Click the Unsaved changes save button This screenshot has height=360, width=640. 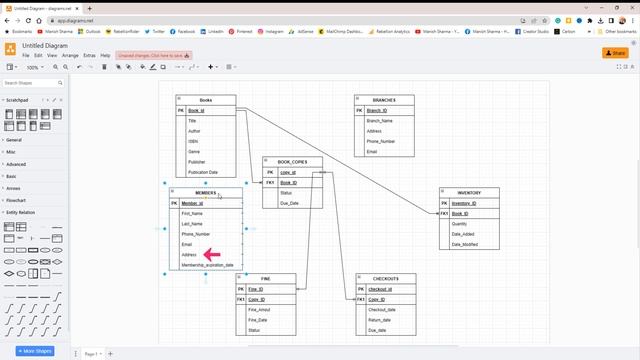pos(153,56)
